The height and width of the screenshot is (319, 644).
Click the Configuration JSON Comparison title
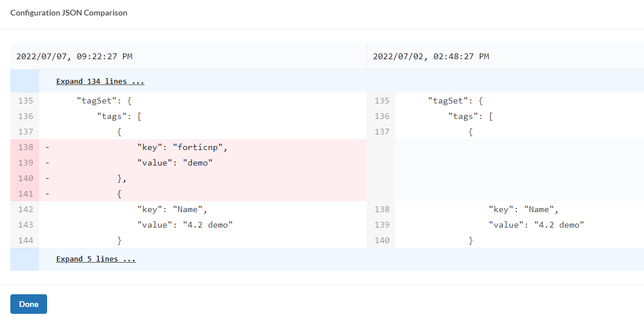[x=69, y=13]
